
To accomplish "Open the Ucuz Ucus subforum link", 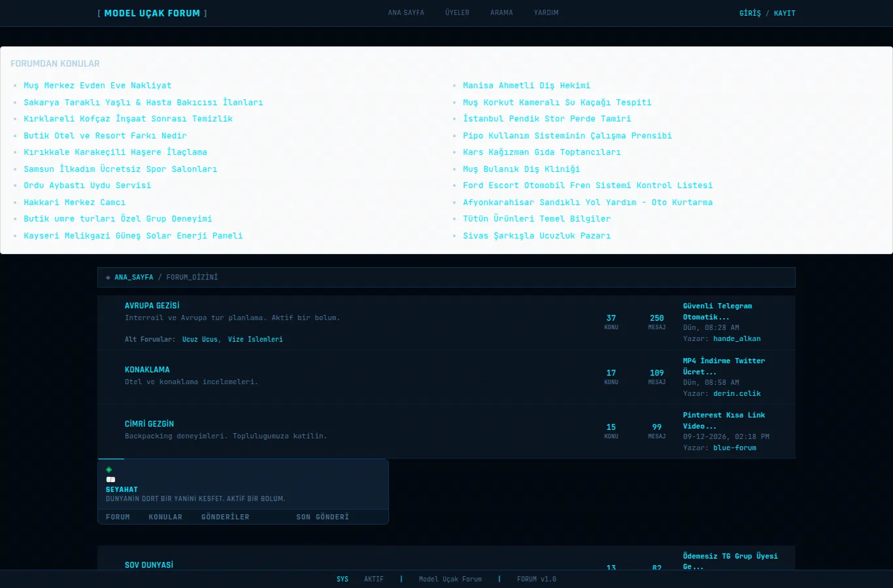I will pos(200,339).
